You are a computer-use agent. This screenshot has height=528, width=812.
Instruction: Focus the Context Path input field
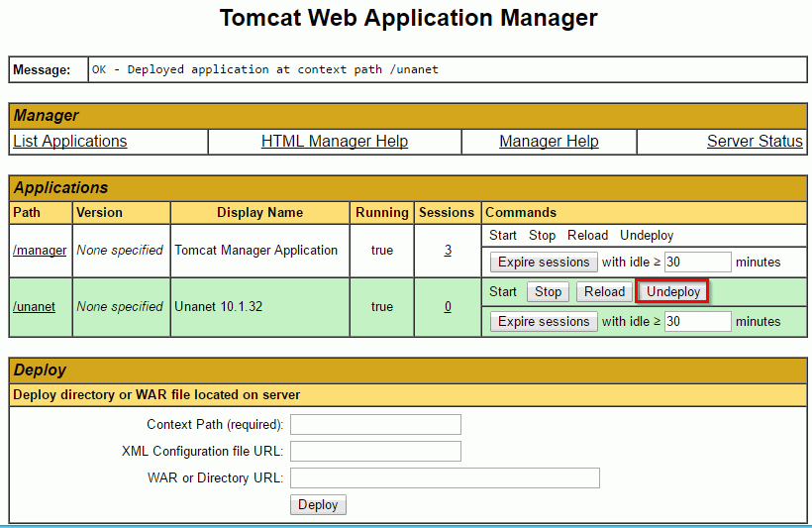(375, 425)
